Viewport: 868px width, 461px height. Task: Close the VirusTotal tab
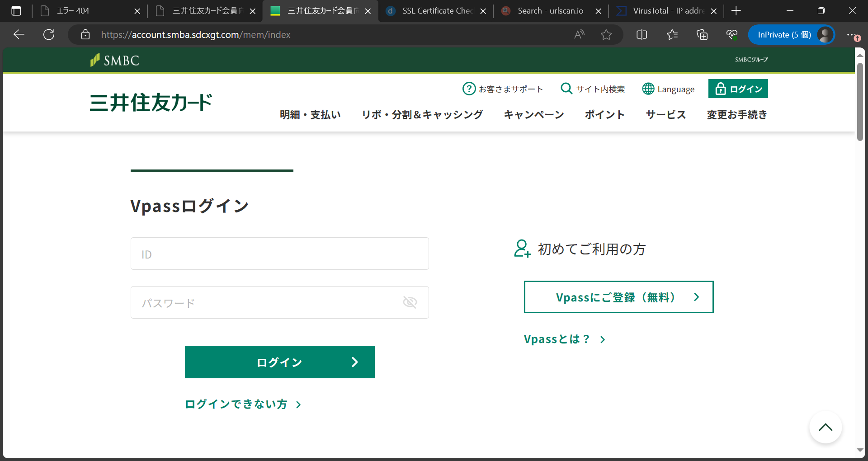714,11
